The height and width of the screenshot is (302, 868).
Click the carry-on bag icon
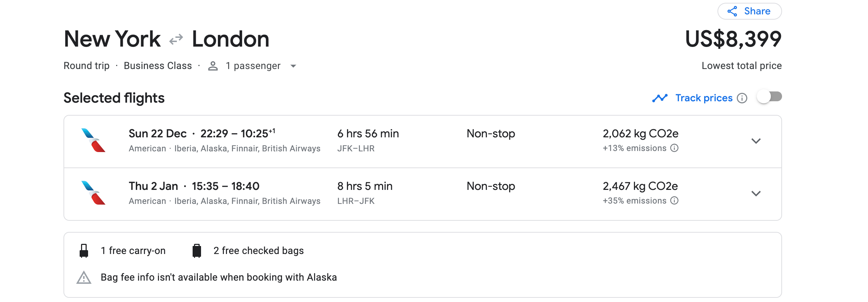coord(84,251)
